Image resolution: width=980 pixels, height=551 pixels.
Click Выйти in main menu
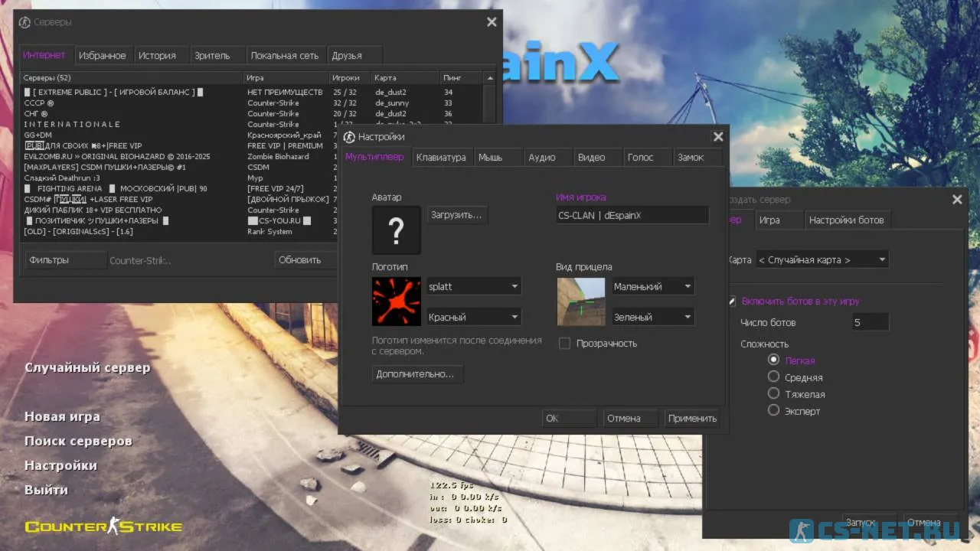click(46, 490)
